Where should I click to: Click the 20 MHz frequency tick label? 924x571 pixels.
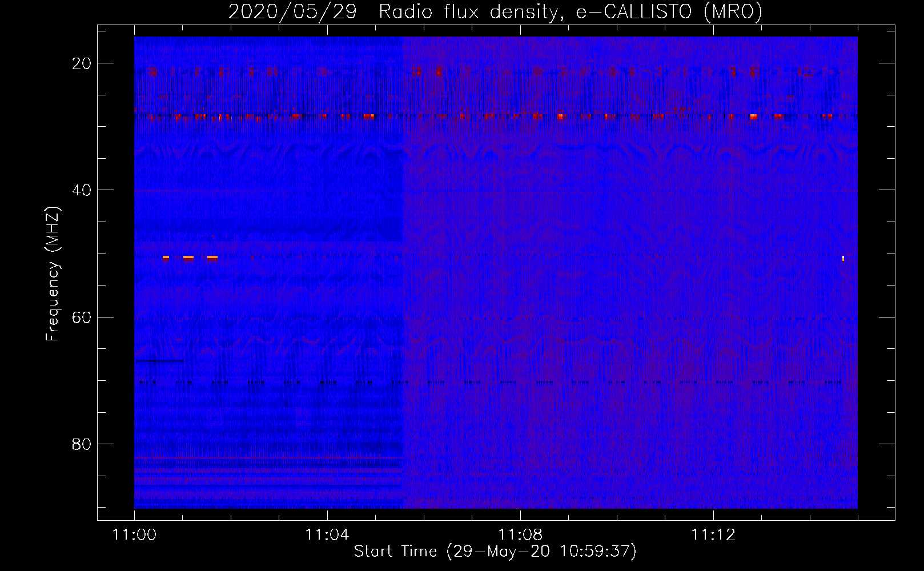click(x=82, y=63)
